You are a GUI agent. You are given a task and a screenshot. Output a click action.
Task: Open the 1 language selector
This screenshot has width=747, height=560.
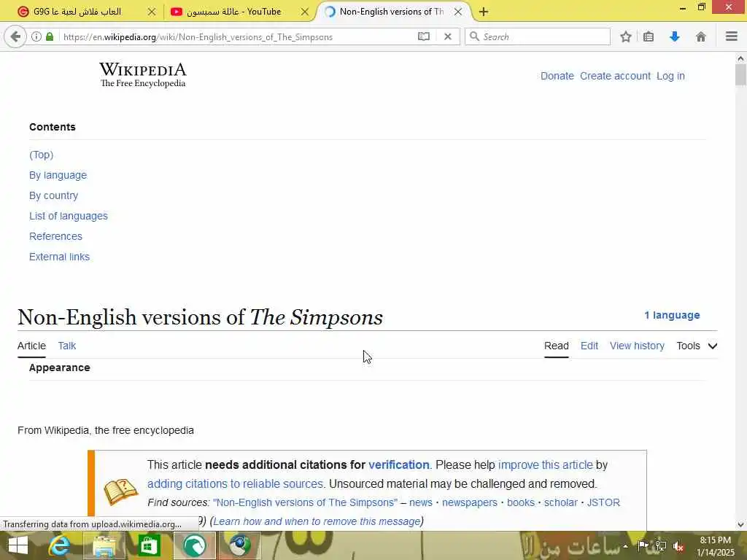point(672,315)
